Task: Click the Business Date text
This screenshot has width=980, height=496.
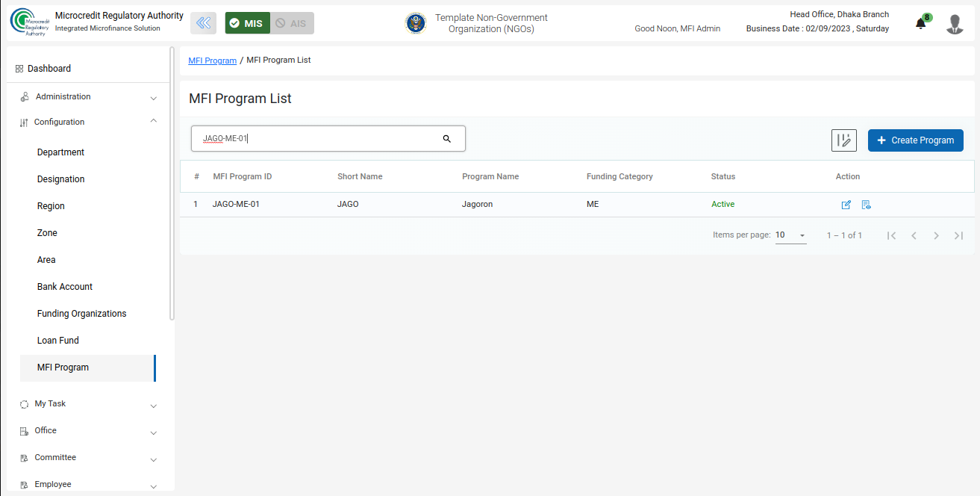Action: 817,29
